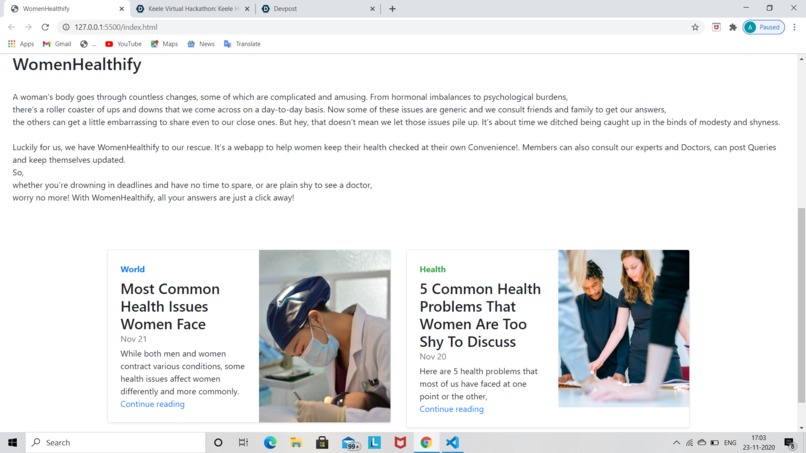Image resolution: width=806 pixels, height=453 pixels.
Task: Open the blue L app on taskbar
Action: (374, 443)
